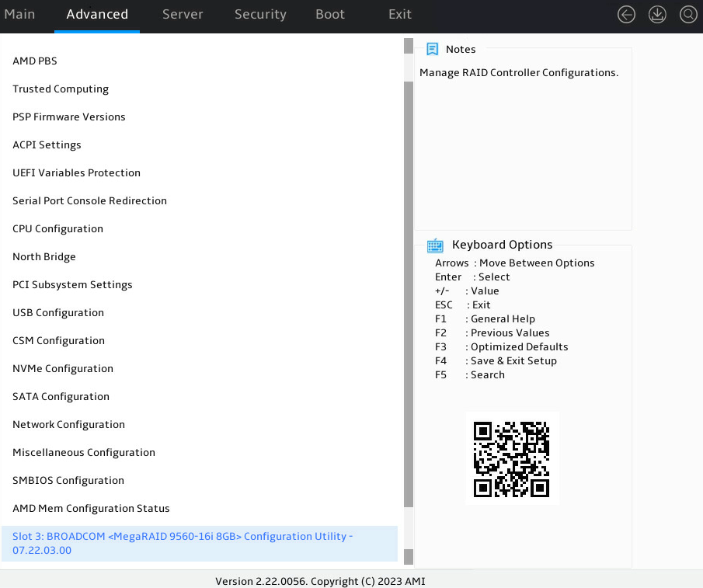Viewport: 703px width, 588px height.
Task: Switch to the Main tab
Action: point(19,14)
